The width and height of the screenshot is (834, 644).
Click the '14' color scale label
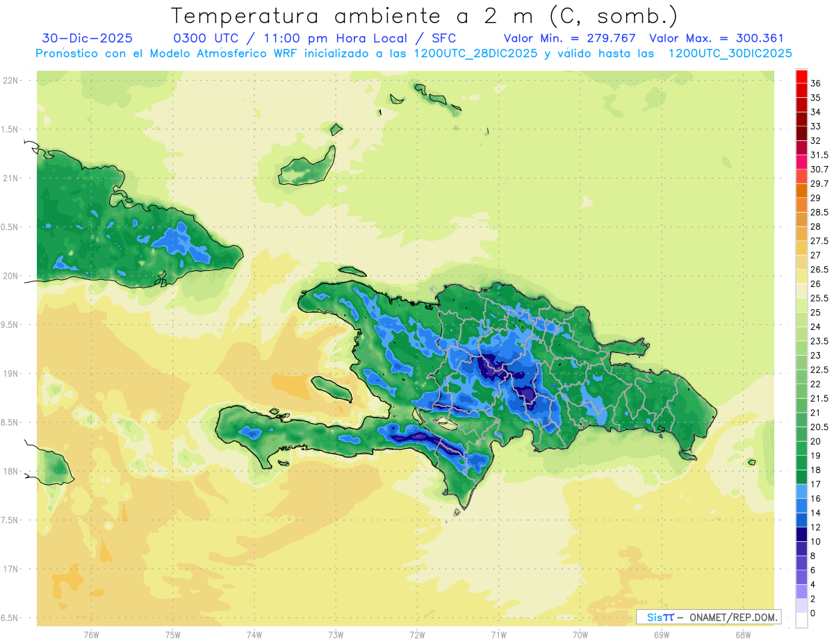pos(816,513)
